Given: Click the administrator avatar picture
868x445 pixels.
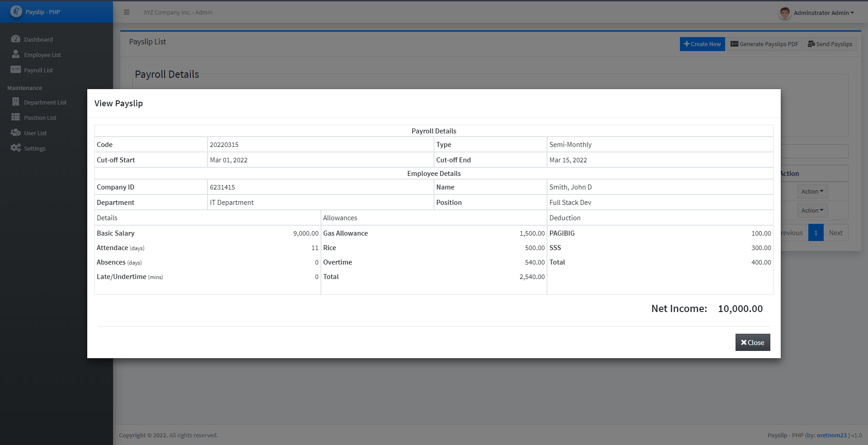Looking at the screenshot, I should [x=785, y=13].
